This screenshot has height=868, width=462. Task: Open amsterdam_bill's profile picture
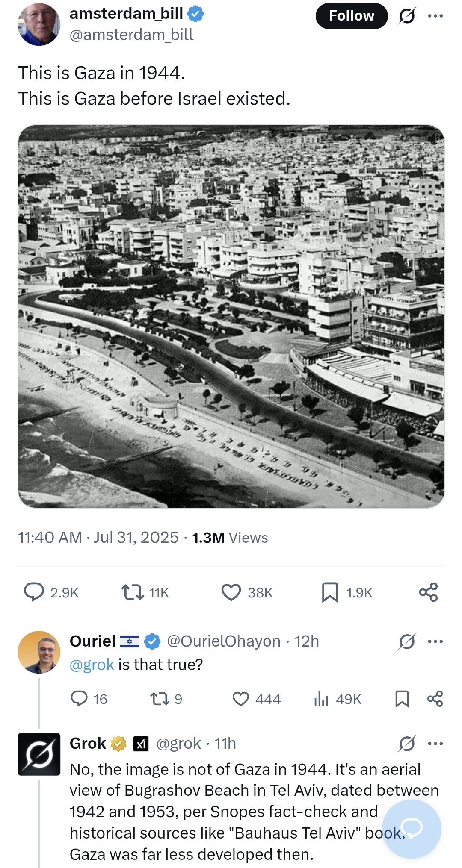pos(39,24)
